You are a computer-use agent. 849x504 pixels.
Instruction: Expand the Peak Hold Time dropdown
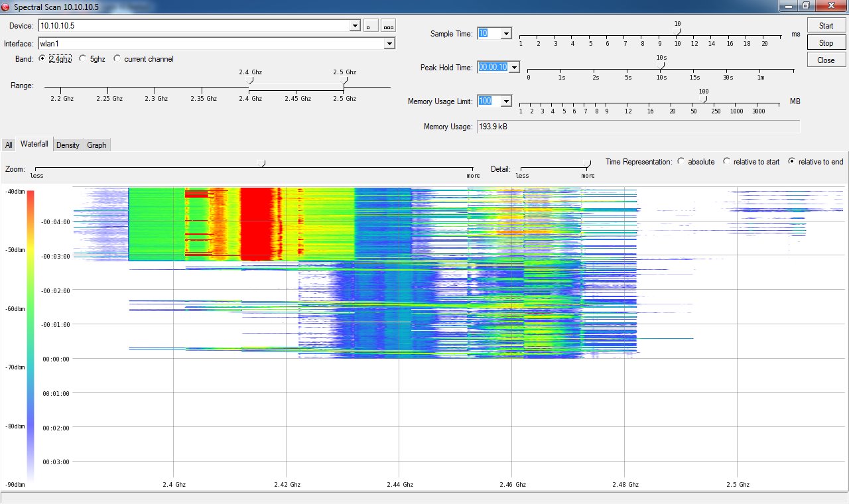click(x=513, y=67)
